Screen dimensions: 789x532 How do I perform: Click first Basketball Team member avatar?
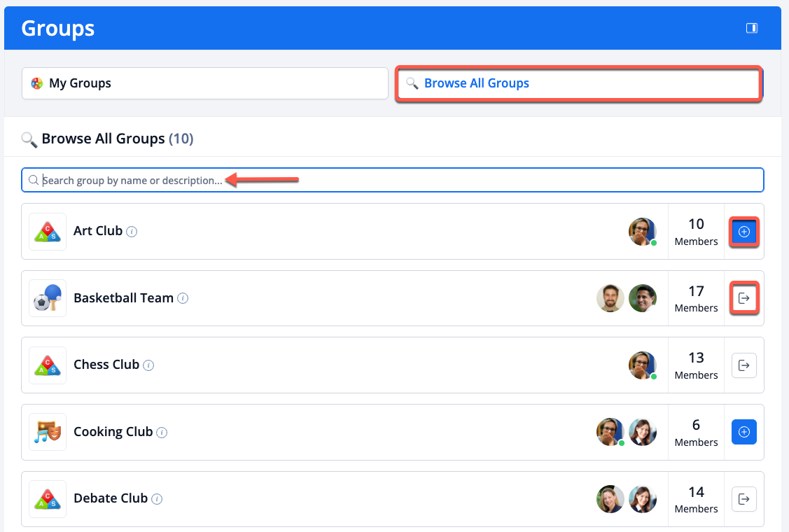(x=610, y=298)
